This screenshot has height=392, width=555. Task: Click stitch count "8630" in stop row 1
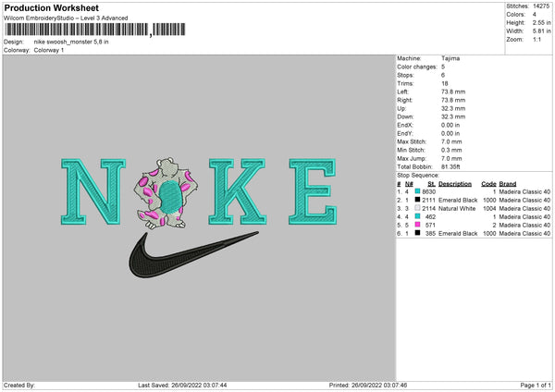click(428, 191)
